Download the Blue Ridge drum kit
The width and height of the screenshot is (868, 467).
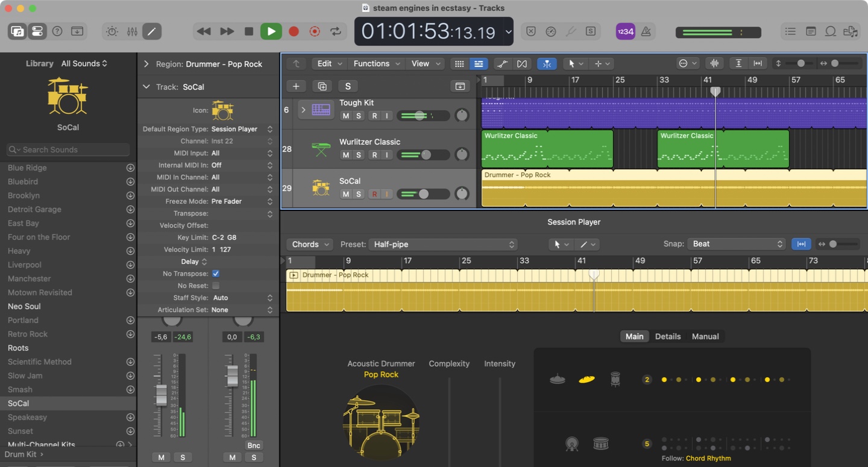(x=130, y=168)
